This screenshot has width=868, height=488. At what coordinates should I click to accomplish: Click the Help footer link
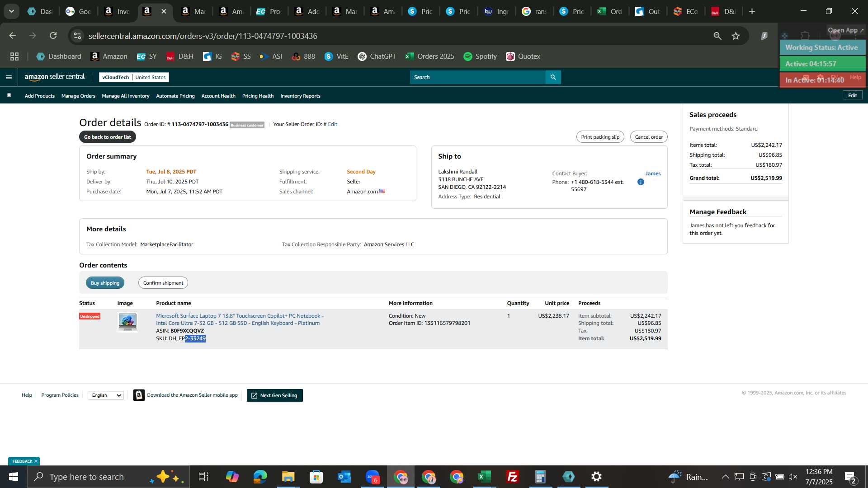click(x=27, y=395)
